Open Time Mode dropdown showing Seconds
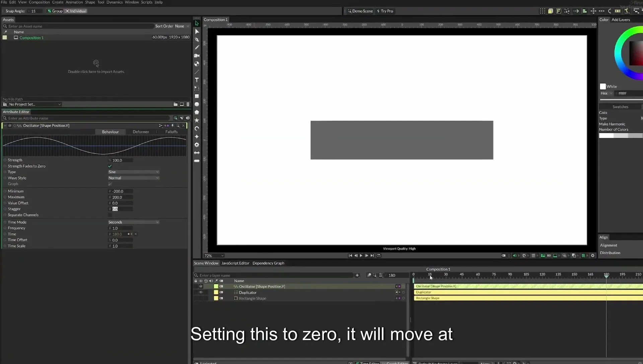Viewport: 643px width, 364px height. pos(133,222)
